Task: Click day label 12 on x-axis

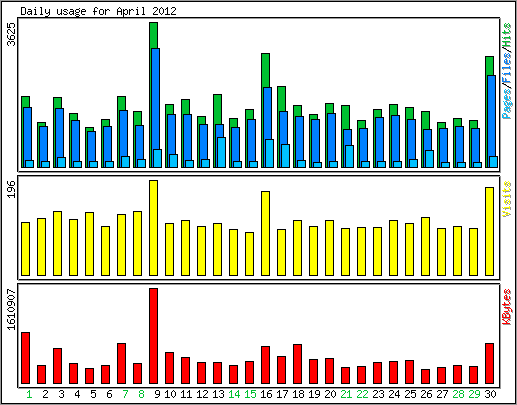Action: tap(202, 394)
